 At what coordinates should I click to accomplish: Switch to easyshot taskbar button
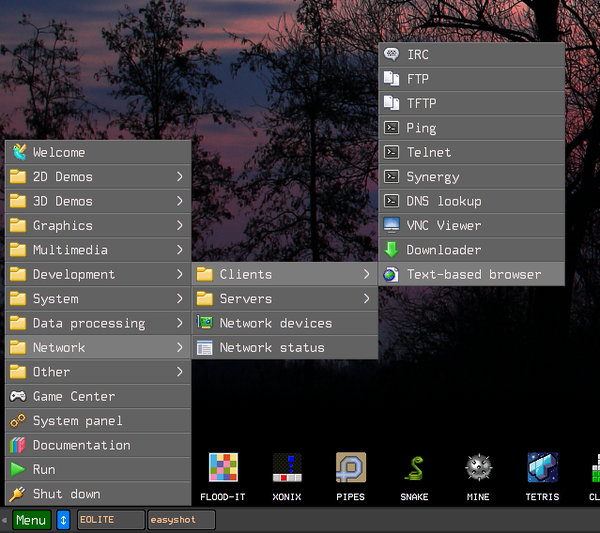(x=181, y=520)
